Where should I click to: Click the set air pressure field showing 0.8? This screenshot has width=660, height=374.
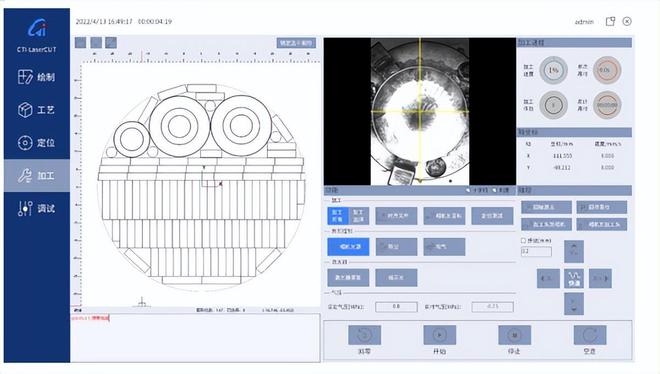point(396,307)
